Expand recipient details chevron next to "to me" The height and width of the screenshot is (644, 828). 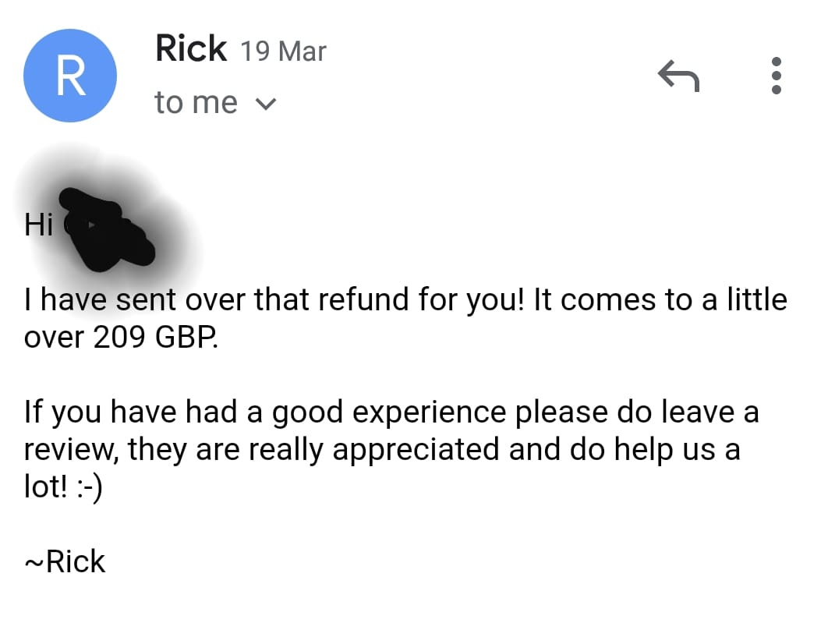(266, 104)
